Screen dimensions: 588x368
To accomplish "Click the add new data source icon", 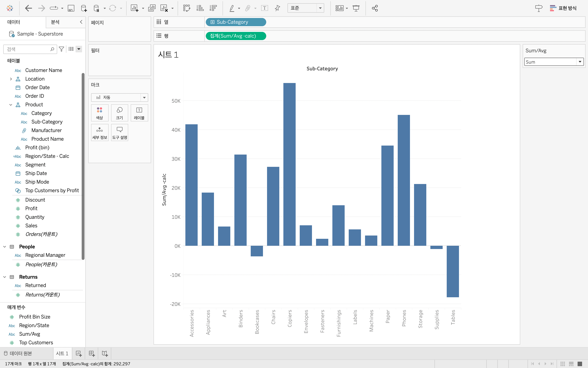I will pyautogui.click(x=84, y=8).
